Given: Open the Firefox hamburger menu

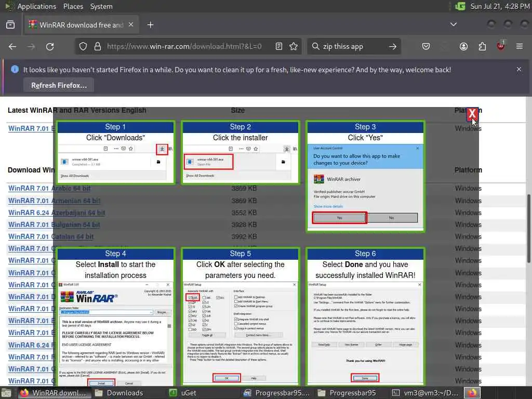Looking at the screenshot, I should pyautogui.click(x=520, y=46).
